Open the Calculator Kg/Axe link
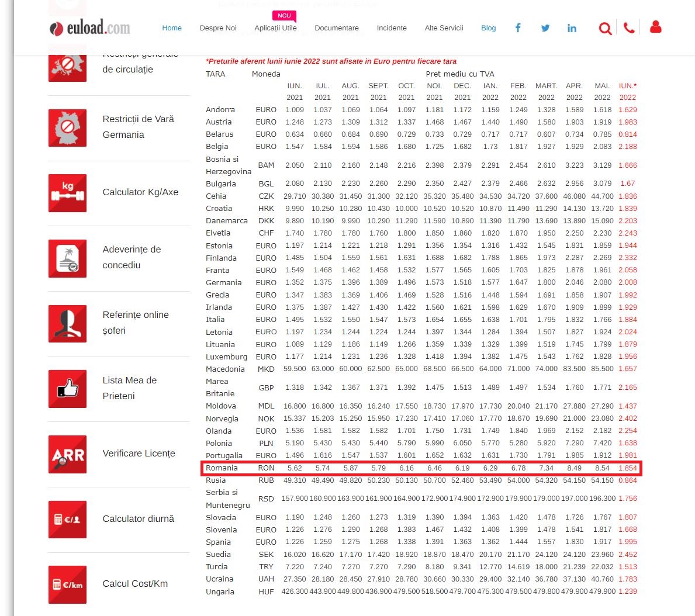The image size is (695, 616). (140, 192)
